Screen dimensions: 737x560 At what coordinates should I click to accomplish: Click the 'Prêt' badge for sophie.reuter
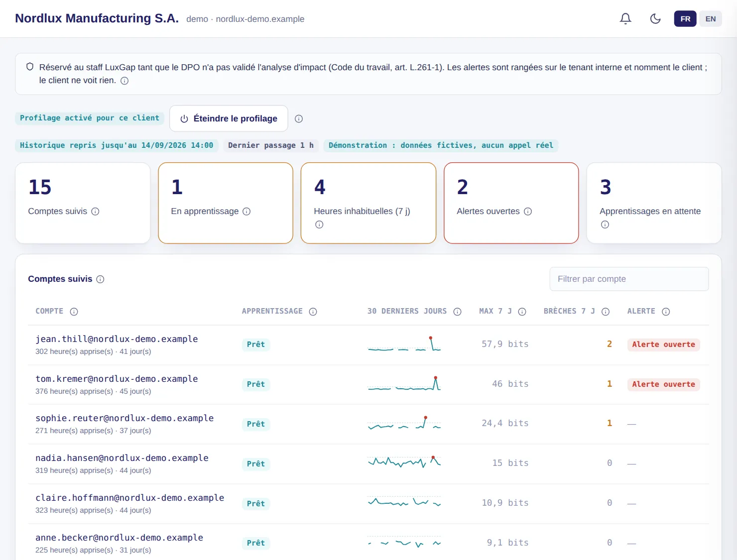256,424
